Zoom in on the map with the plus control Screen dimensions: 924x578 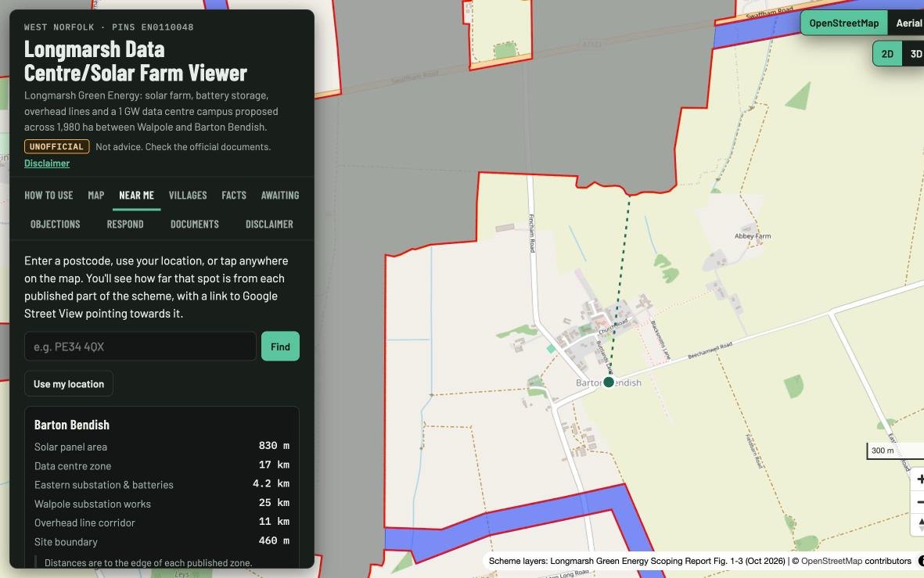pos(918,479)
